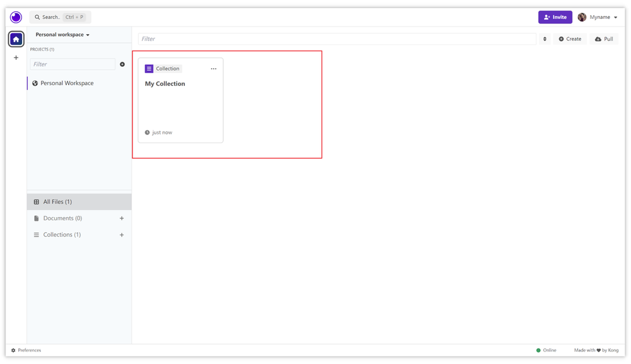Image resolution: width=631 pixels, height=364 pixels.
Task: Click the Invite button
Action: pyautogui.click(x=555, y=17)
